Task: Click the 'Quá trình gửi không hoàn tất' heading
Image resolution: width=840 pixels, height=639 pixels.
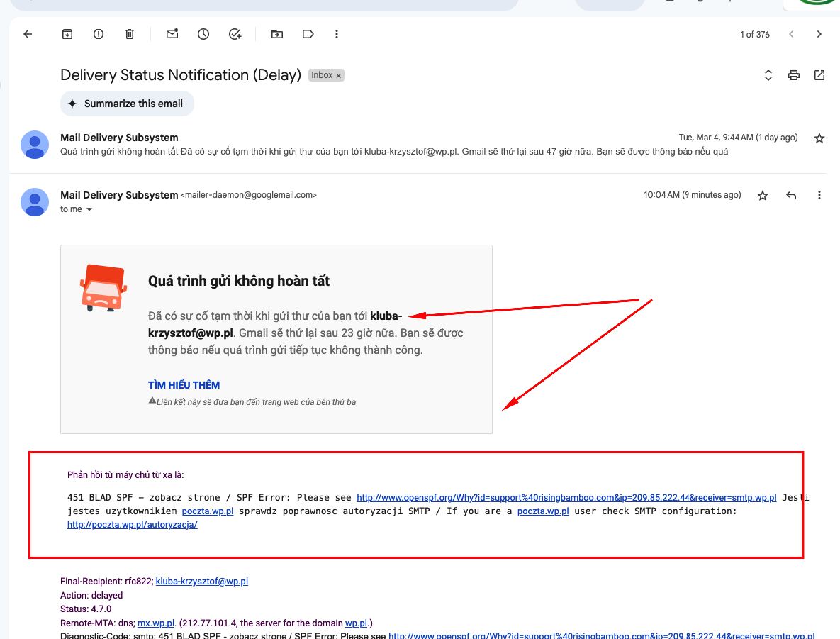Action: pyautogui.click(x=238, y=281)
